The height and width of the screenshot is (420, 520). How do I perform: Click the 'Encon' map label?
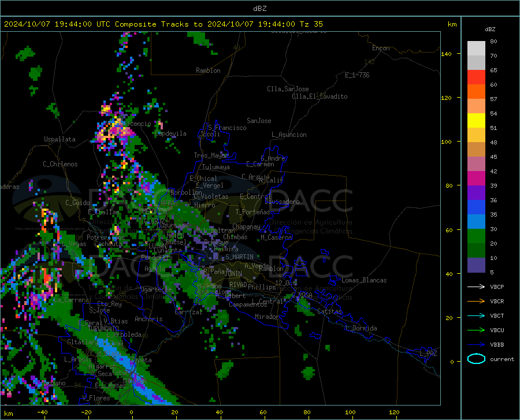coord(381,48)
